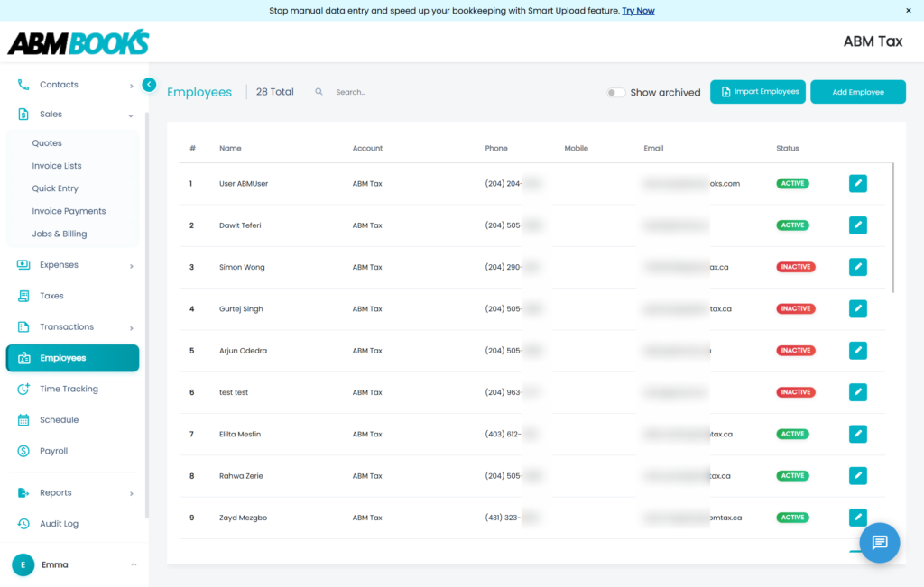Click the Sales document icon in sidebar
The height and width of the screenshot is (587, 924).
pos(23,115)
